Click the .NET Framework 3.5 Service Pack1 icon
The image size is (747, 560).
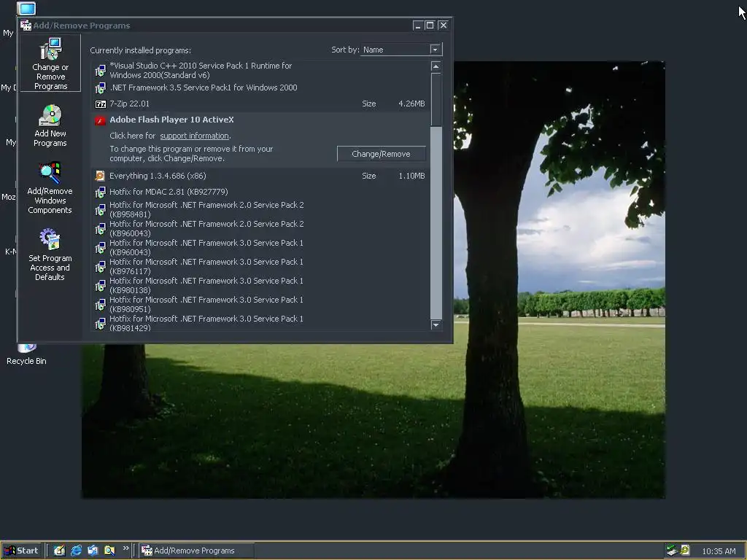(100, 88)
